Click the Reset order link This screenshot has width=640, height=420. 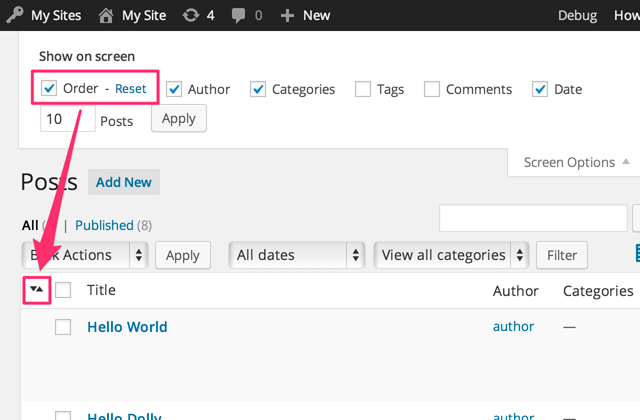[130, 89]
